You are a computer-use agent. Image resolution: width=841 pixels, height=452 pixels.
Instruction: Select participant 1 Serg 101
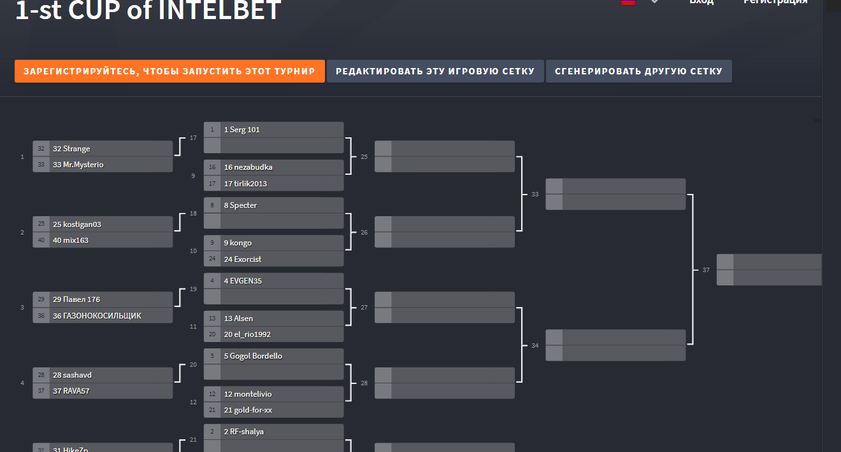(x=274, y=130)
